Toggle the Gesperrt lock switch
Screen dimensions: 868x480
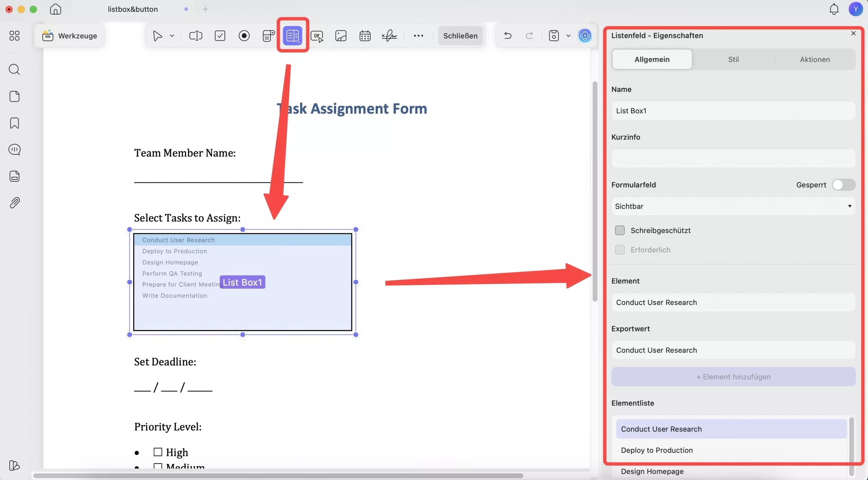point(844,185)
